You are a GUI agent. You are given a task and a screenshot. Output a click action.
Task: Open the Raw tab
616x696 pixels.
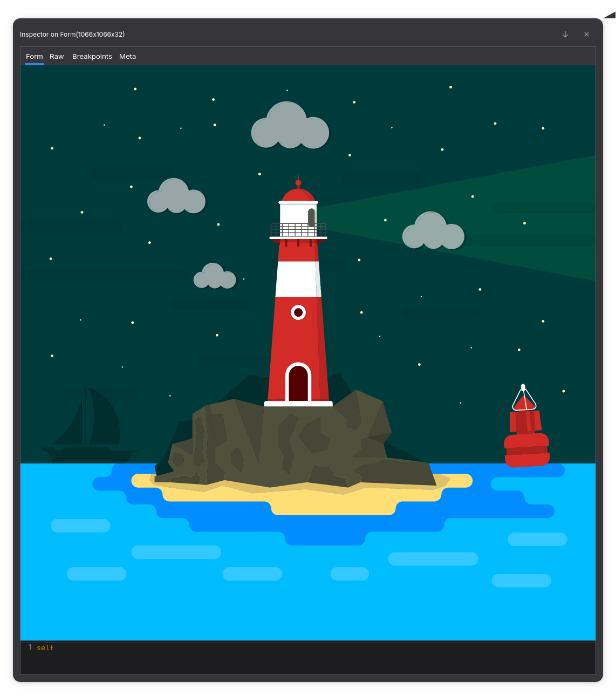pos(57,57)
